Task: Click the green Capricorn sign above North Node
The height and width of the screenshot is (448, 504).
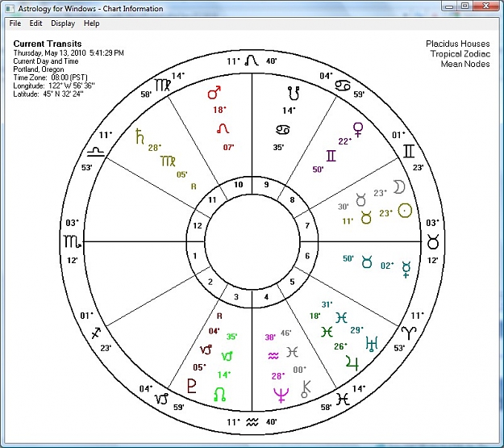Action: [227, 356]
